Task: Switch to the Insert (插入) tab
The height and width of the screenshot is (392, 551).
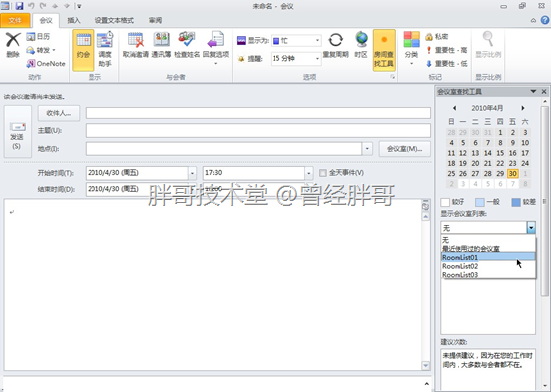Action: coord(74,20)
